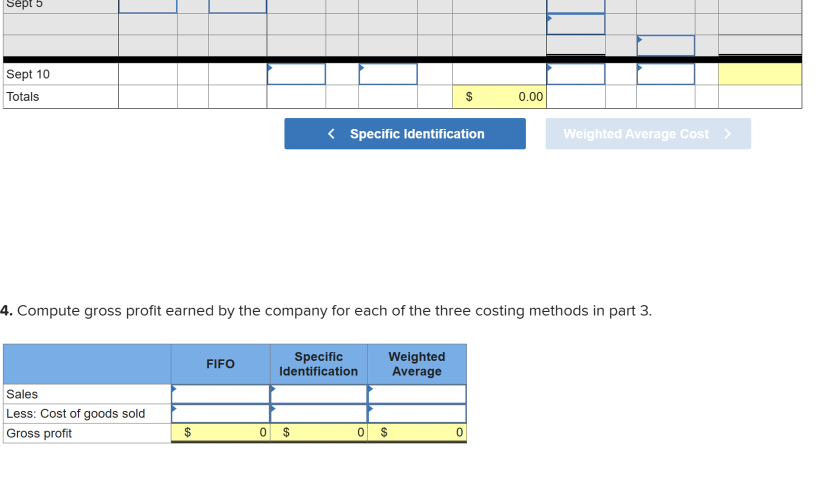Image resolution: width=839 pixels, height=504 pixels.
Task: Select the Sales FIFO input field
Action: pos(220,394)
